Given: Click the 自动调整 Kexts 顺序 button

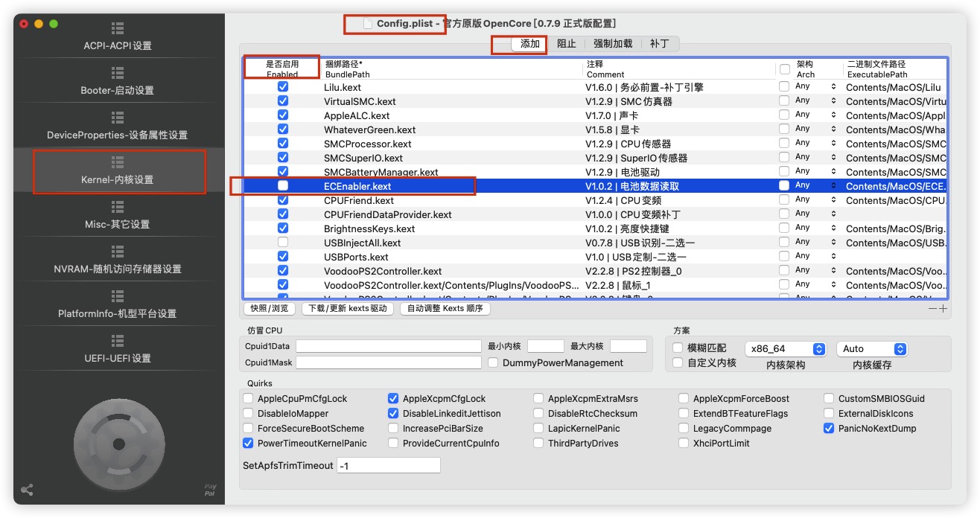Looking at the screenshot, I should (x=445, y=308).
